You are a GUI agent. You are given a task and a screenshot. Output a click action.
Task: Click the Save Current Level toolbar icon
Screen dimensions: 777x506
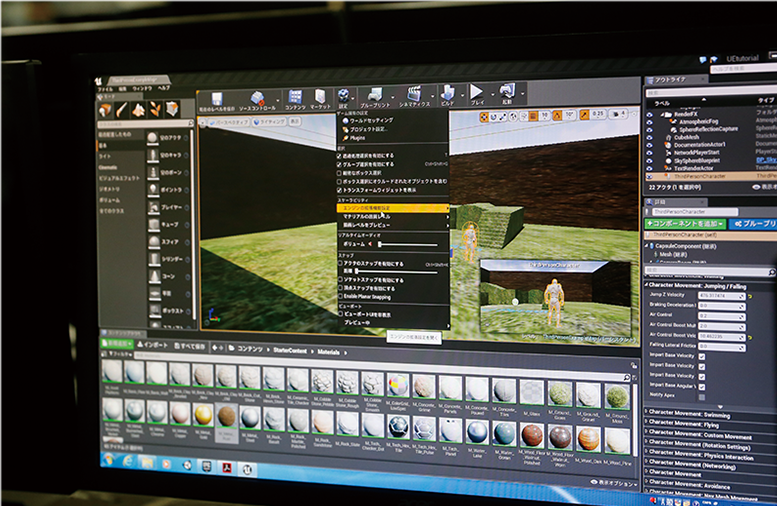pos(217,99)
